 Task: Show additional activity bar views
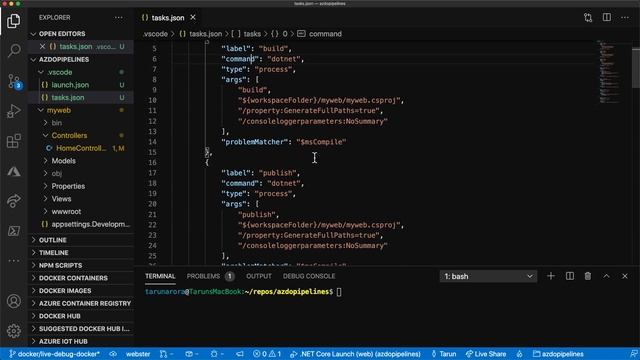coord(14,260)
